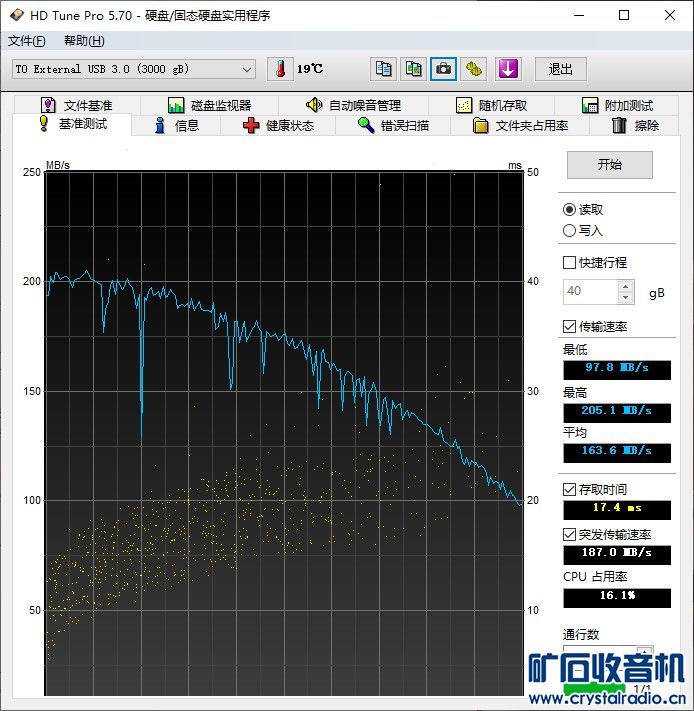Click the 205.1 MB/s maximum value
The width and height of the screenshot is (694, 711).
pos(617,413)
